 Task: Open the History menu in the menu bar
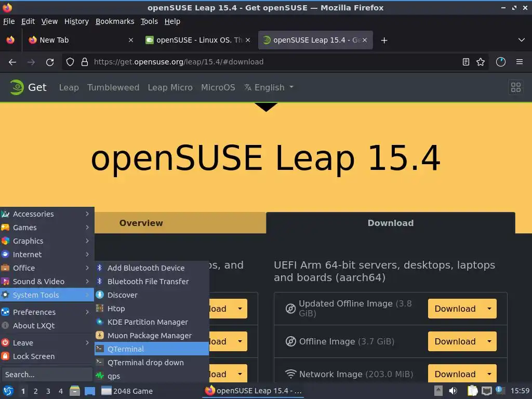76,21
